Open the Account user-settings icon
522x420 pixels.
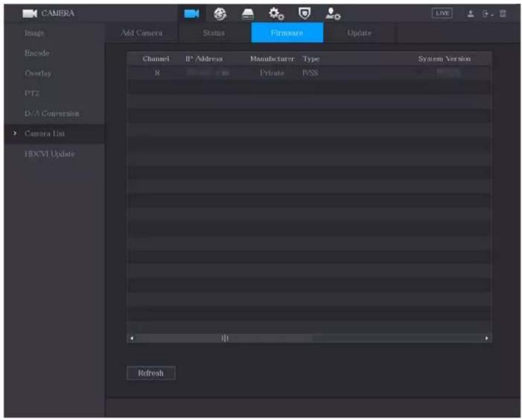click(x=333, y=13)
